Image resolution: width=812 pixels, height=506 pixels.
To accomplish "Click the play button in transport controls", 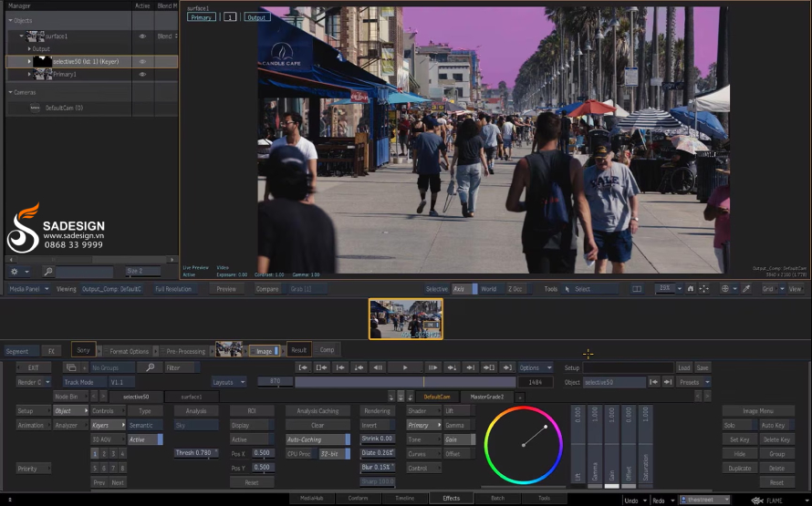I will [x=405, y=367].
